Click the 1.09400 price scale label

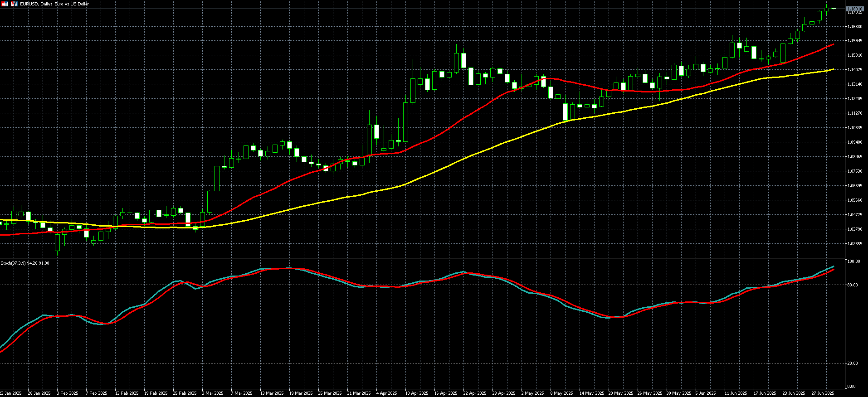tap(855, 142)
